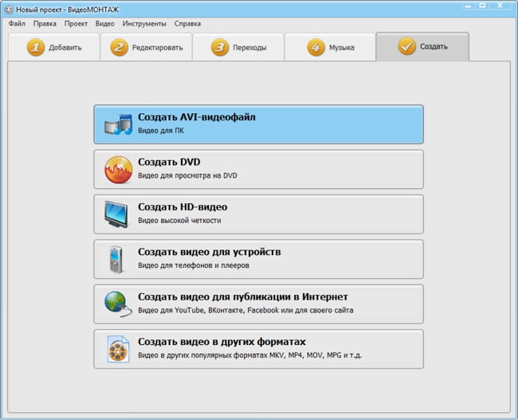
Task: Click the mobile phone devices icon
Action: tap(116, 259)
